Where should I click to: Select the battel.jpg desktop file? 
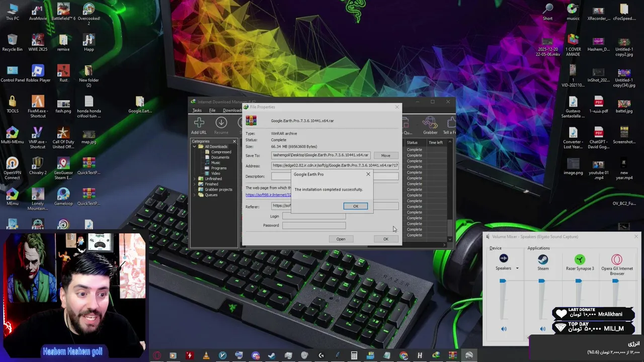624,105
